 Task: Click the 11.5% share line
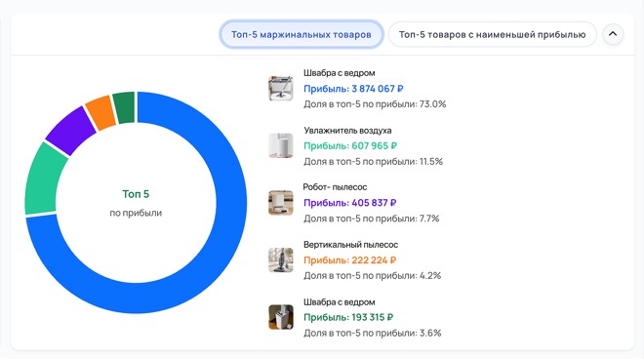pyautogui.click(x=373, y=161)
